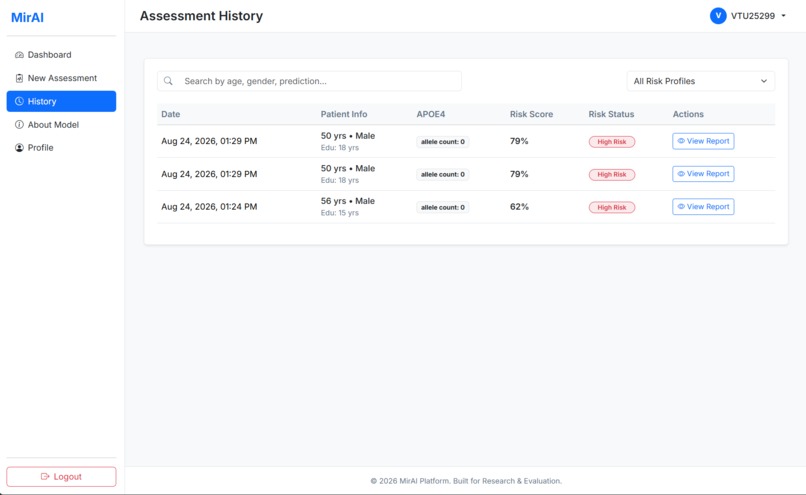
Task: Click the APOE4 column header
Action: click(431, 114)
